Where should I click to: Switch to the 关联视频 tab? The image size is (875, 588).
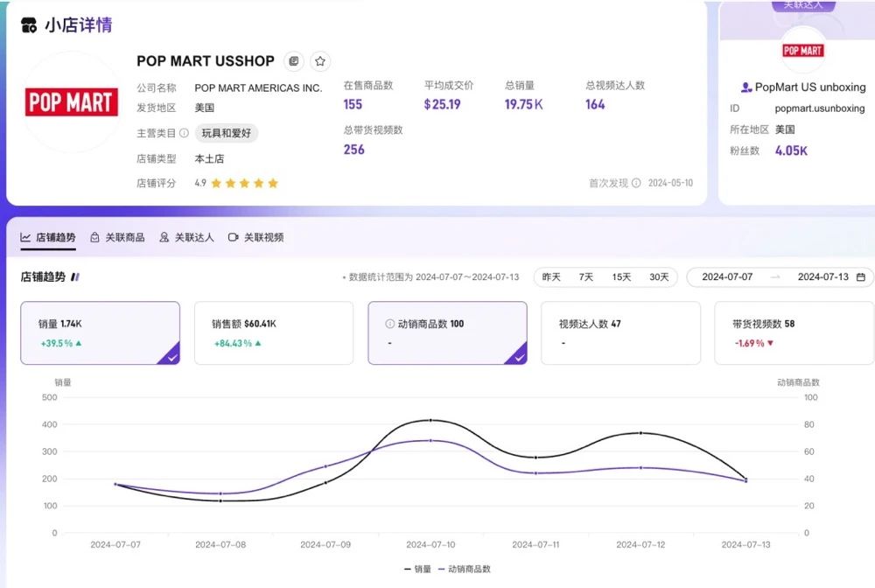(255, 237)
